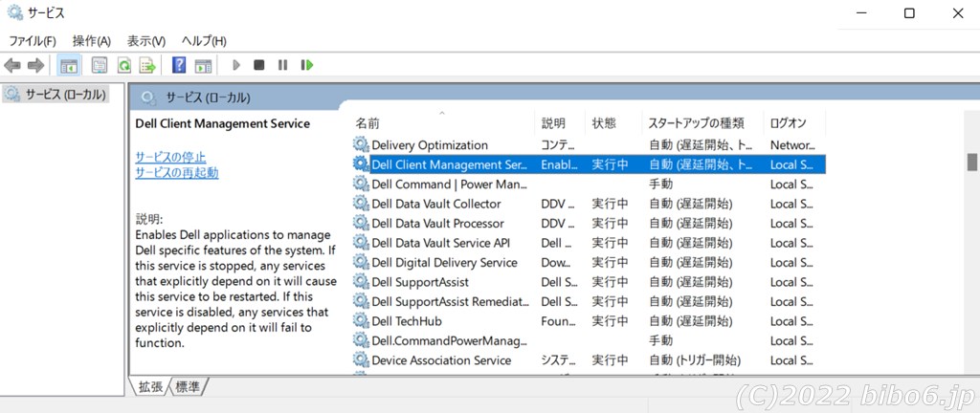Click the Restart Service icon
The width and height of the screenshot is (980, 413).
[x=307, y=65]
